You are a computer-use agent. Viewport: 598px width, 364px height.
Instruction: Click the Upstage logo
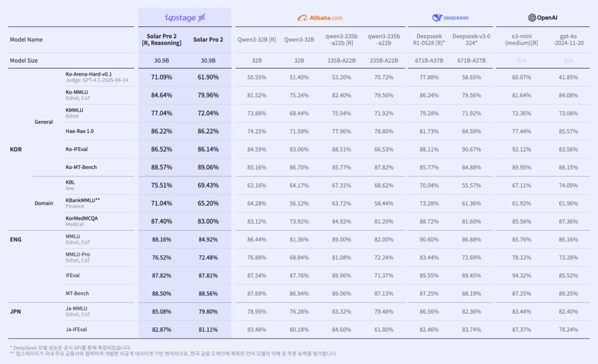pyautogui.click(x=185, y=17)
